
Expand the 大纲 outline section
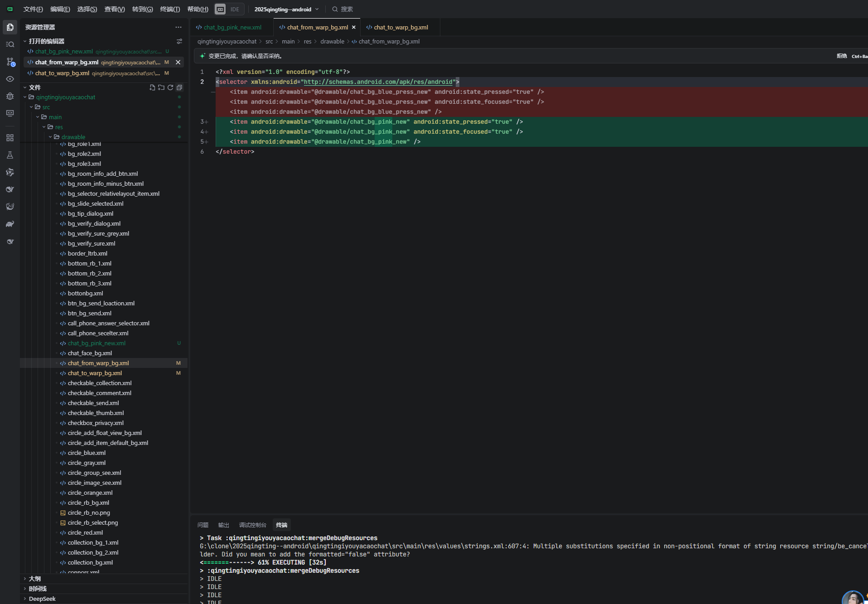click(x=35, y=579)
